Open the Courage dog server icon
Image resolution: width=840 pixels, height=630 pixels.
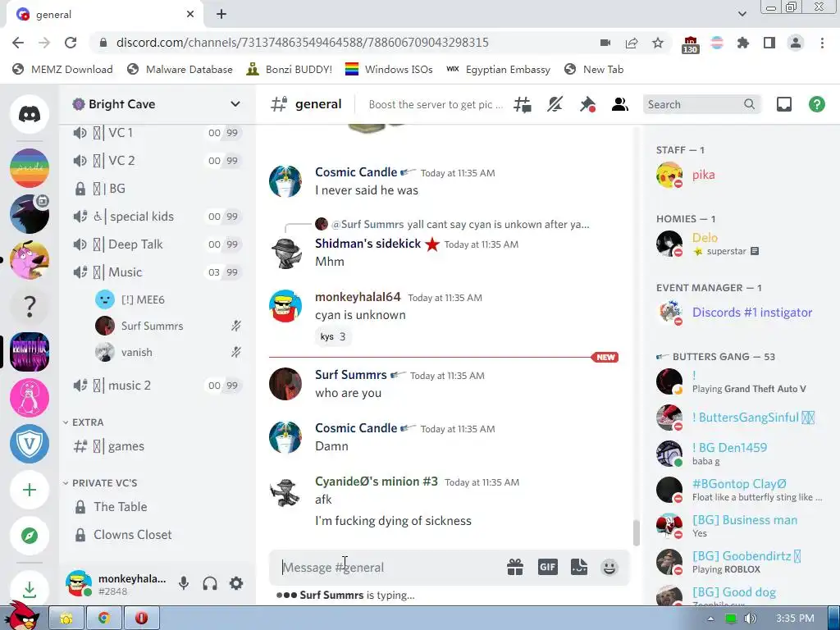[30, 260]
